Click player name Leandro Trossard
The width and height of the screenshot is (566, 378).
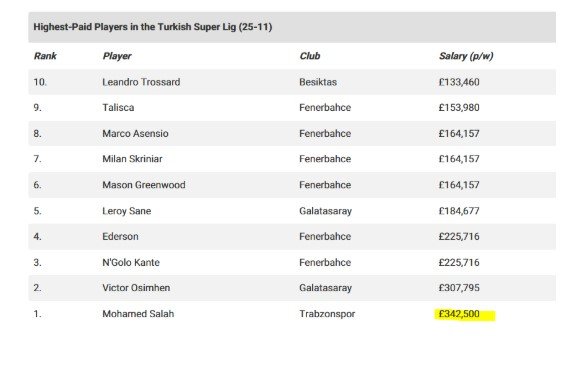click(x=141, y=82)
